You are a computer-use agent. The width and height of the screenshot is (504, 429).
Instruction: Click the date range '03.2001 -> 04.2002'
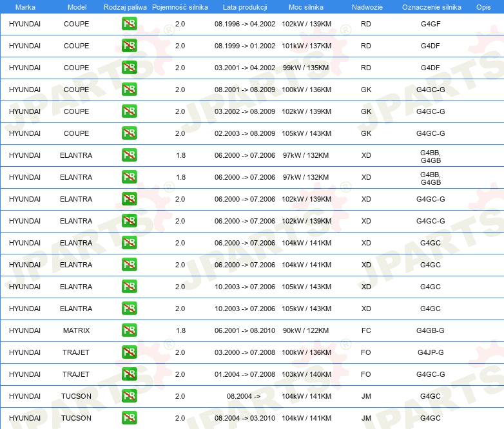coord(245,68)
